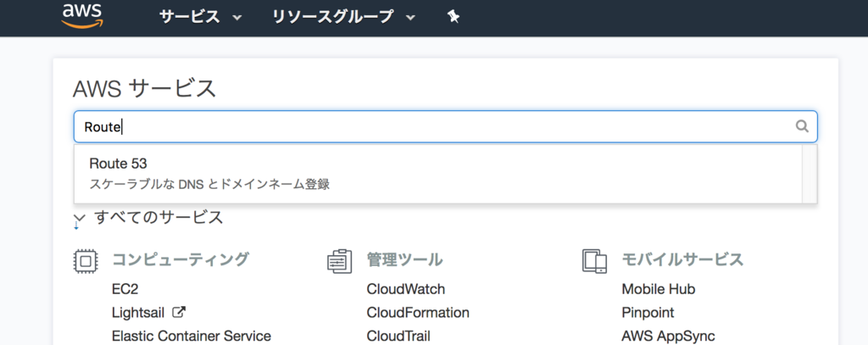Viewport: 868px width, 345px height.
Task: Click the pin shortcut icon in navbar
Action: 453,17
